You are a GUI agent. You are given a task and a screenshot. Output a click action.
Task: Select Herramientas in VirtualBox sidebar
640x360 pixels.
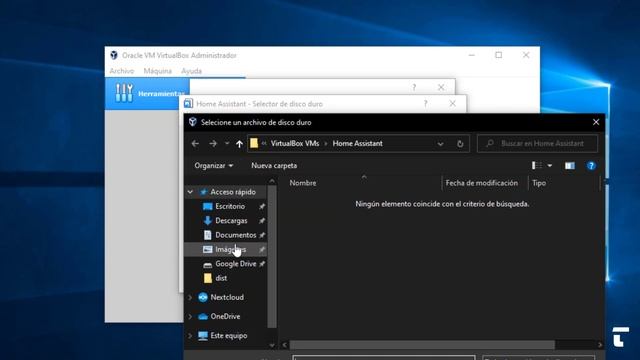tap(147, 93)
